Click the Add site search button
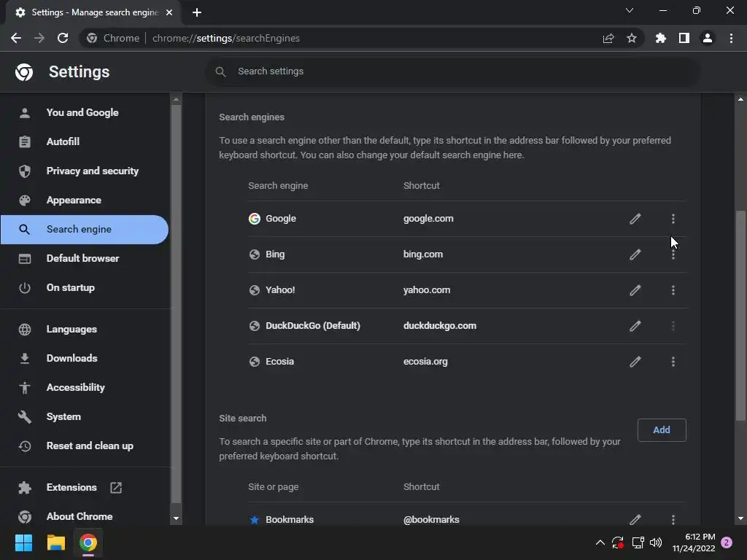 click(x=661, y=430)
